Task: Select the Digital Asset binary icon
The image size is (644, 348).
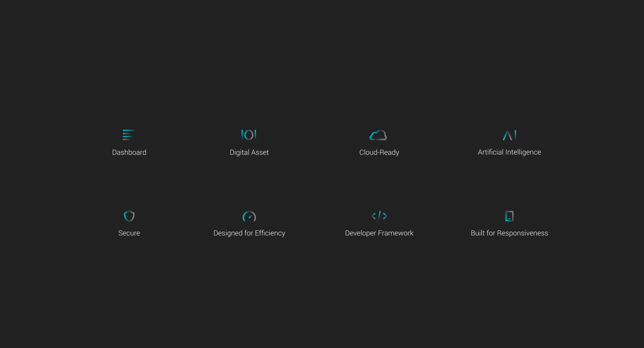Action: click(249, 135)
